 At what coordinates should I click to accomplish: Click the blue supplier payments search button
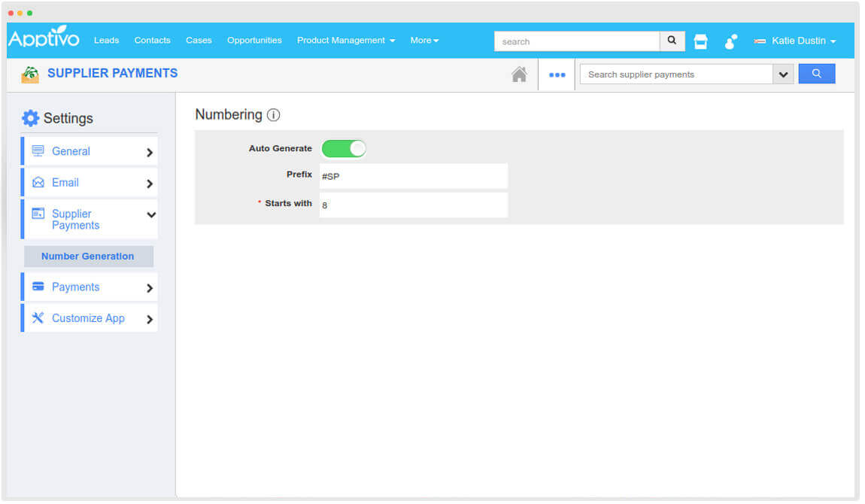(816, 74)
